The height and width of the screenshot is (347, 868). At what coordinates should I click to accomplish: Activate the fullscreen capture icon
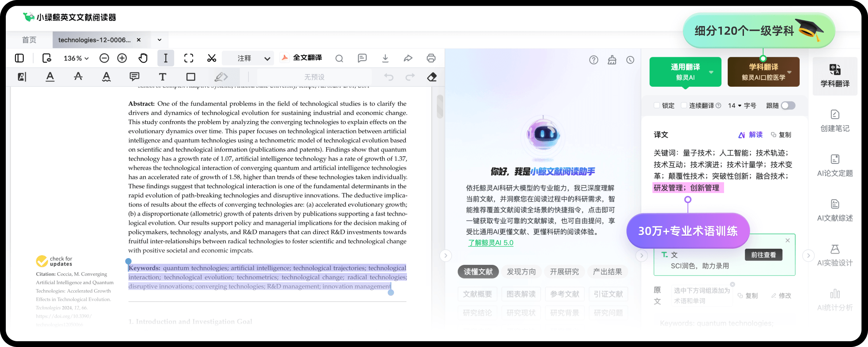click(189, 58)
